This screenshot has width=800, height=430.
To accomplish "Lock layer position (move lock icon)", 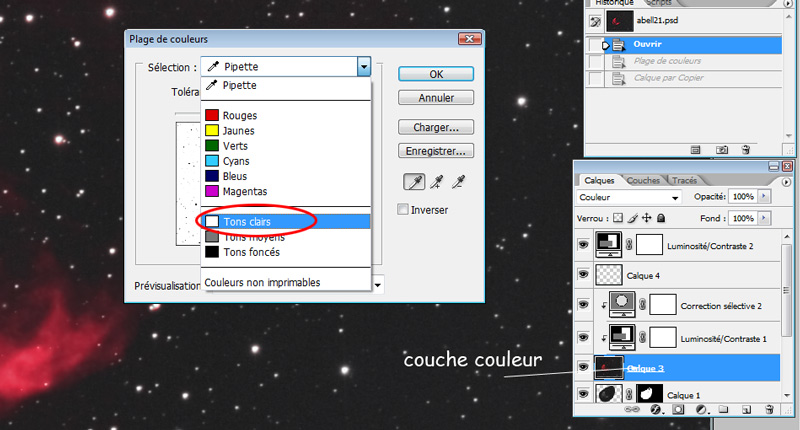I will [x=646, y=218].
